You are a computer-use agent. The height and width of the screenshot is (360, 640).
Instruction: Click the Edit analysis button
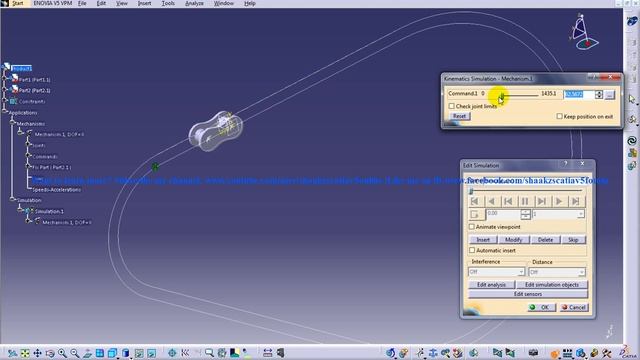tap(491, 284)
